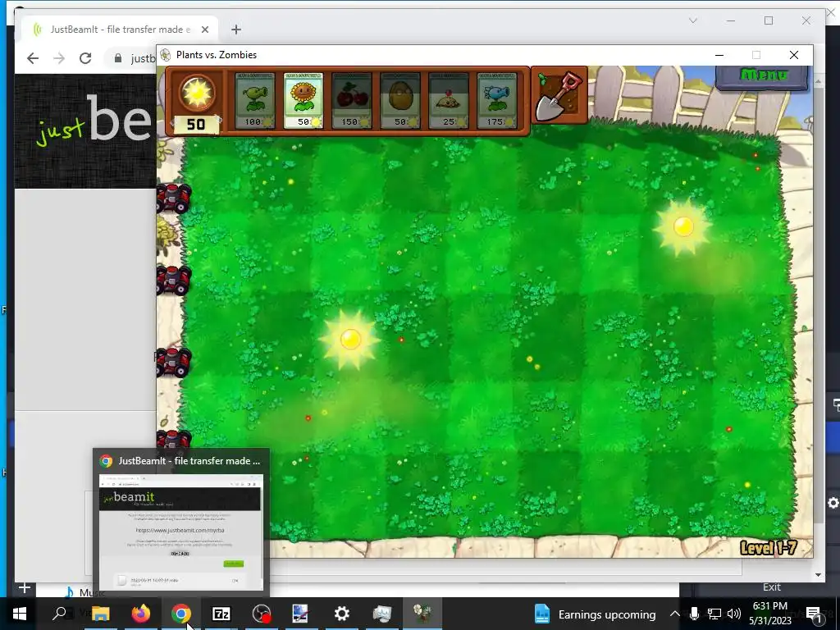Select the Potato Mine seed packet
840x630 pixels.
449,101
